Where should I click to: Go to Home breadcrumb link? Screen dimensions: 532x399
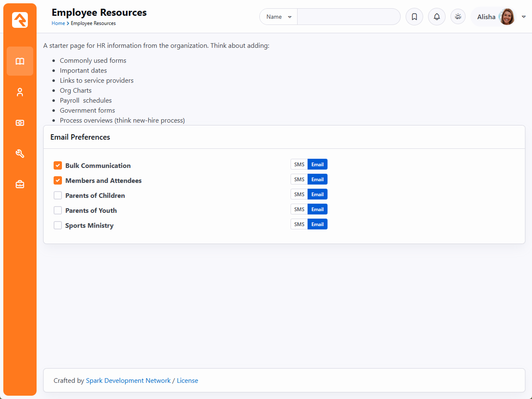point(58,23)
